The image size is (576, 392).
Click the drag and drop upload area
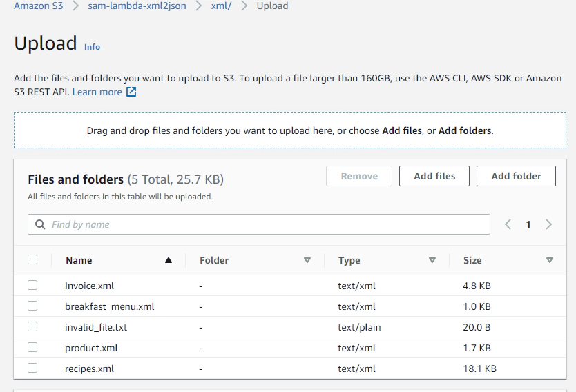[290, 130]
